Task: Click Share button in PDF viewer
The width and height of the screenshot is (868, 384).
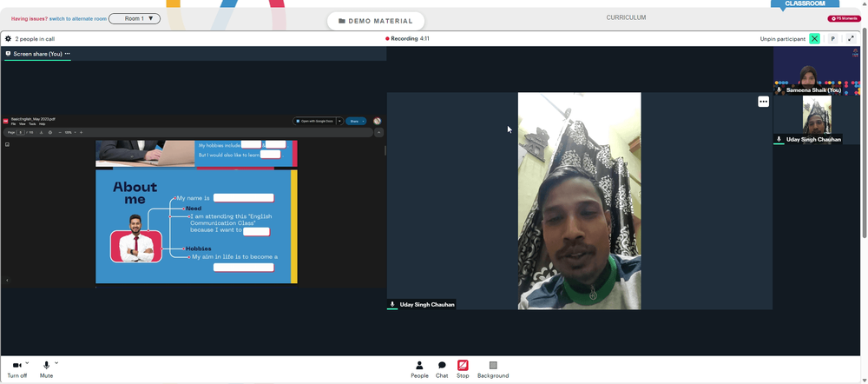Action: 353,121
